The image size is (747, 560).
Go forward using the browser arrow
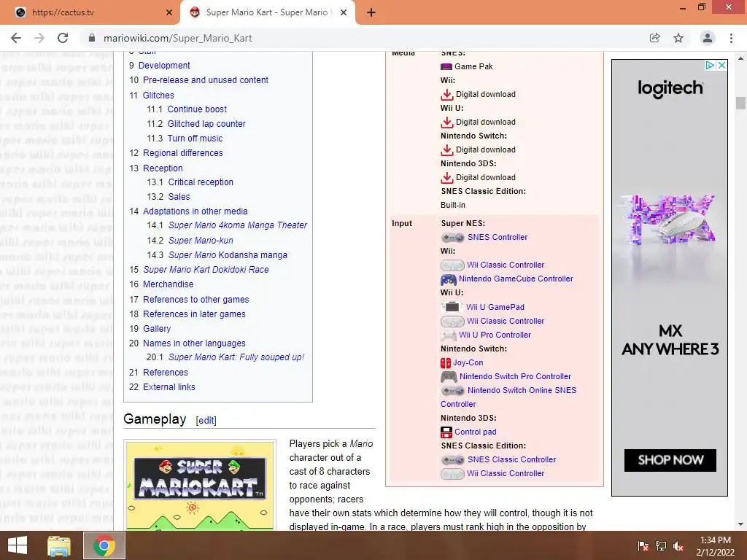click(x=39, y=38)
